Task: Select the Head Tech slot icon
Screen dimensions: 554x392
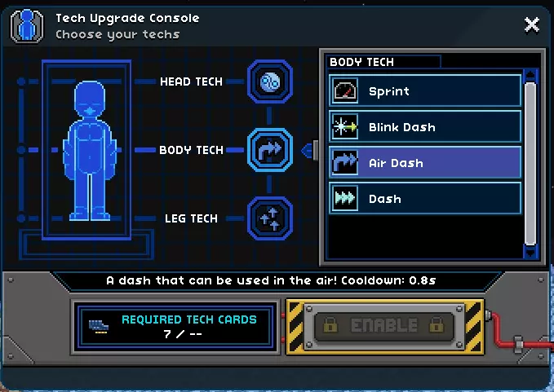Action: (x=270, y=81)
